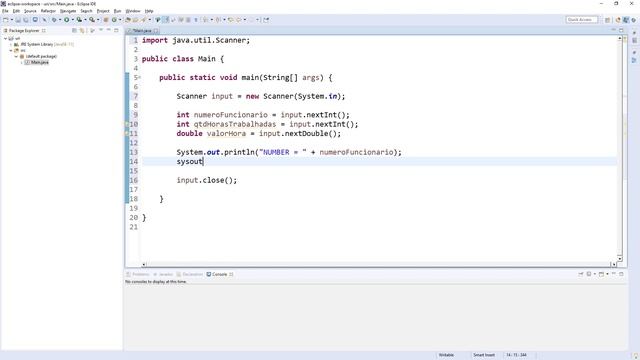The width and height of the screenshot is (640, 360).
Task: Collapse the src folder node
Action: point(11,50)
